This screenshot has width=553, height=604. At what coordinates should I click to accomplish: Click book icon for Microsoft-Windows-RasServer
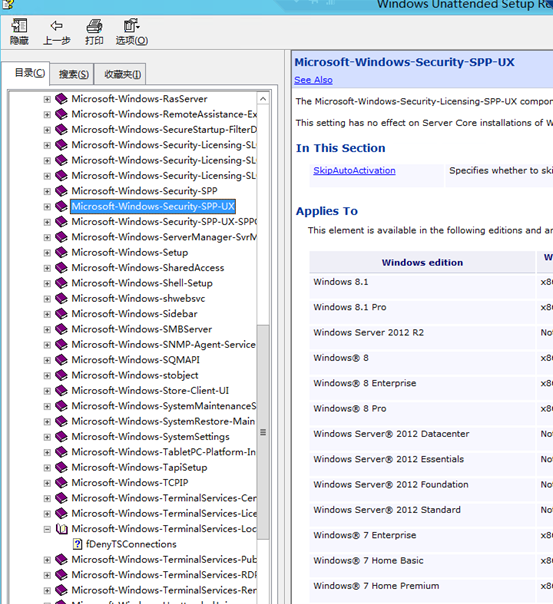[x=61, y=99]
